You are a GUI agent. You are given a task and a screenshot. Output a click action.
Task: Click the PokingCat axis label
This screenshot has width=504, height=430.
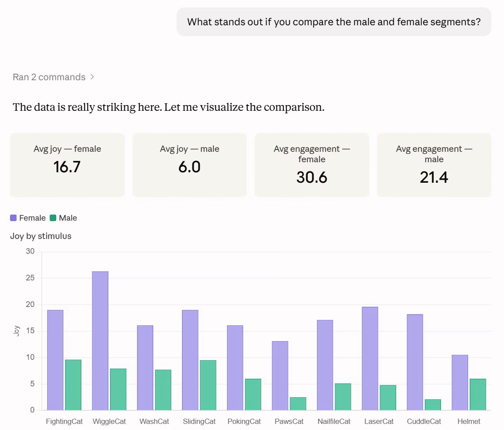[244, 421]
